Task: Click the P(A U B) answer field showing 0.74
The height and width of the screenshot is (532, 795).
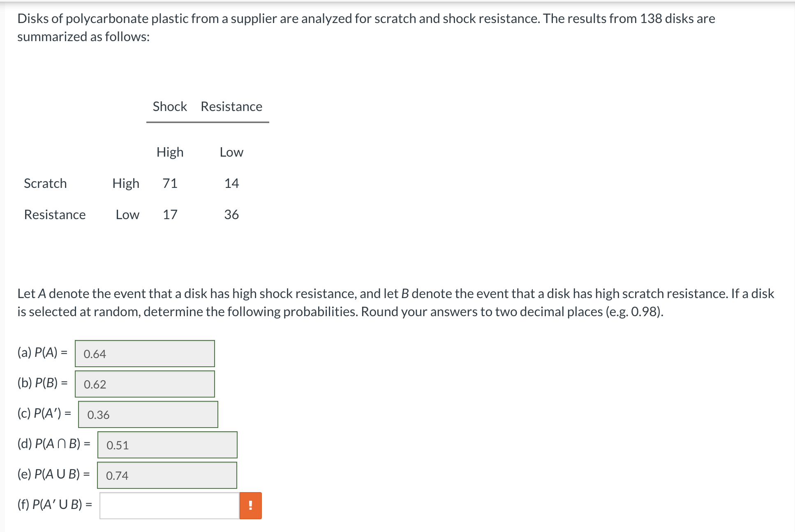Action: point(167,475)
